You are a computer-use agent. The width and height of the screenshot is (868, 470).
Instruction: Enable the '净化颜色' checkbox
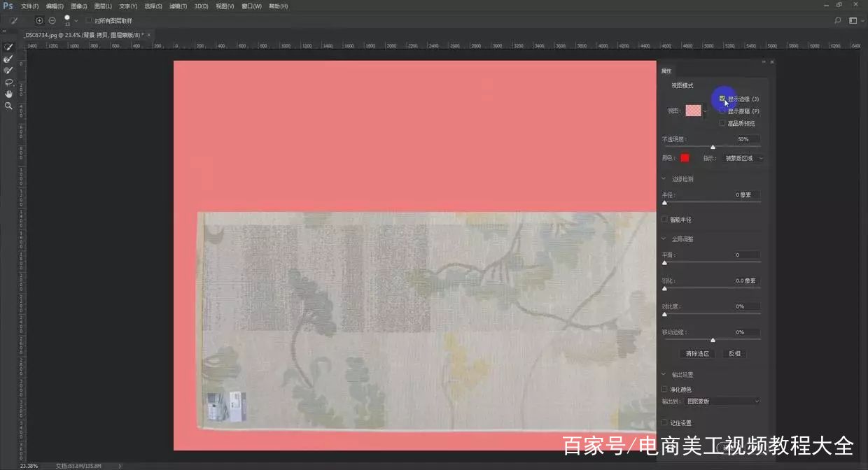(664, 390)
